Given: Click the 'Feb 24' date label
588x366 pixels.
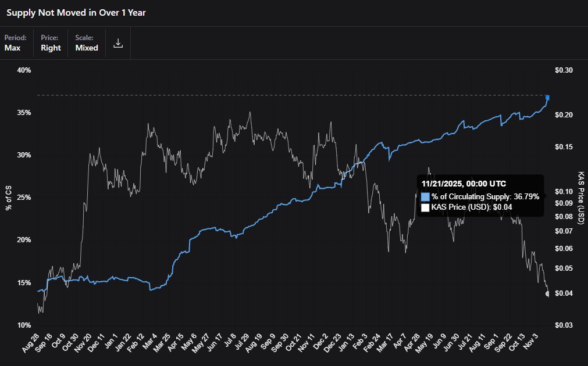Looking at the screenshot, I should click(x=372, y=342).
